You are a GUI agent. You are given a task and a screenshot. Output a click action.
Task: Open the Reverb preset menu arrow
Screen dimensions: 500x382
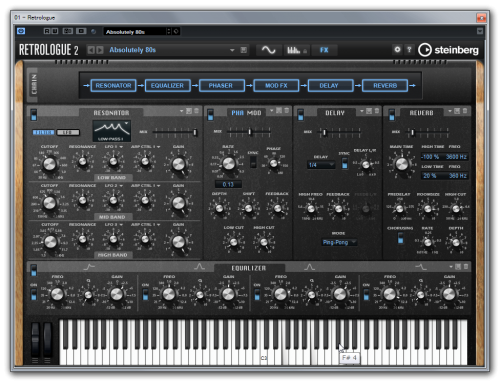[450, 111]
